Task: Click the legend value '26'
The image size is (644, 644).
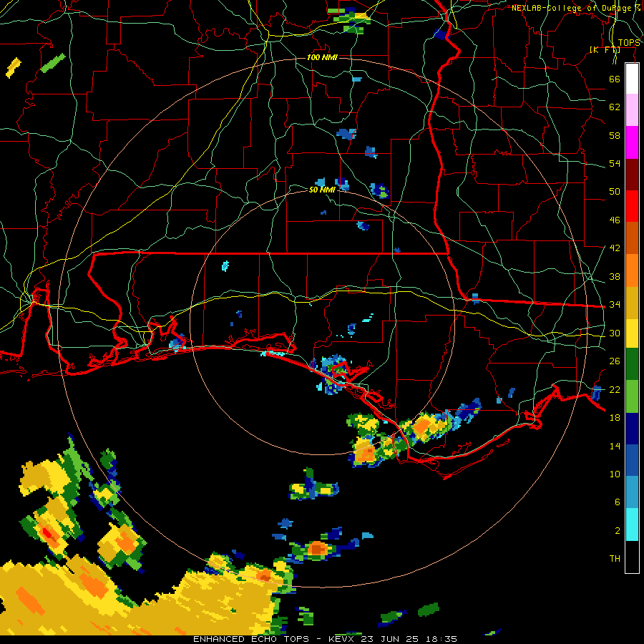Action: [615, 361]
